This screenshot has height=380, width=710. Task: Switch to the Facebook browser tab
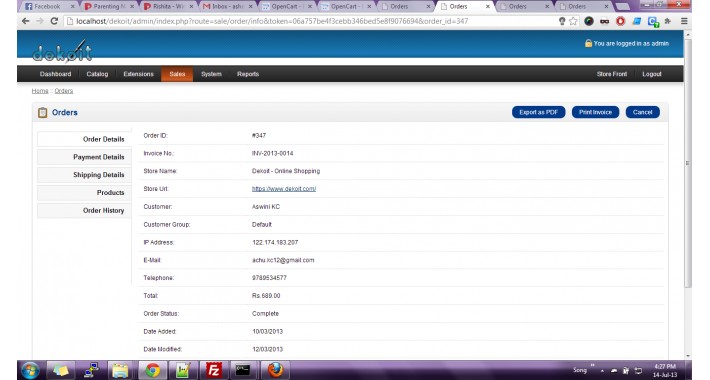tap(49, 6)
